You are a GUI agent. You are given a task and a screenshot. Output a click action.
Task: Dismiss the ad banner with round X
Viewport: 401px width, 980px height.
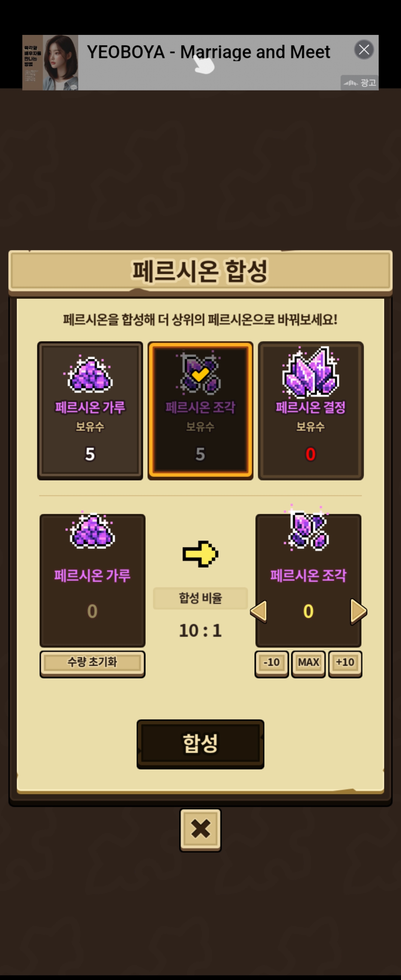(x=364, y=49)
